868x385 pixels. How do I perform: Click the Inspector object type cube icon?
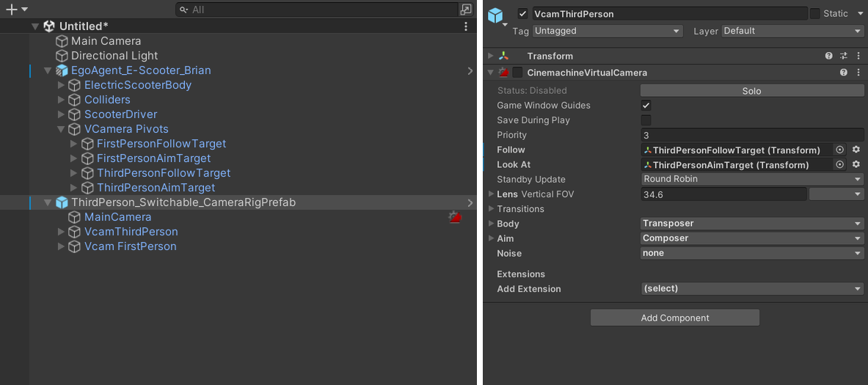click(495, 15)
